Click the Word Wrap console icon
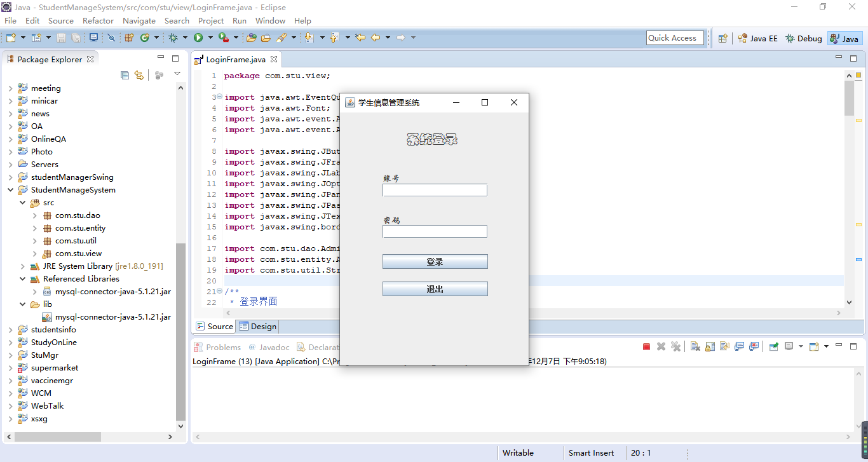This screenshot has width=868, height=462. (x=724, y=346)
